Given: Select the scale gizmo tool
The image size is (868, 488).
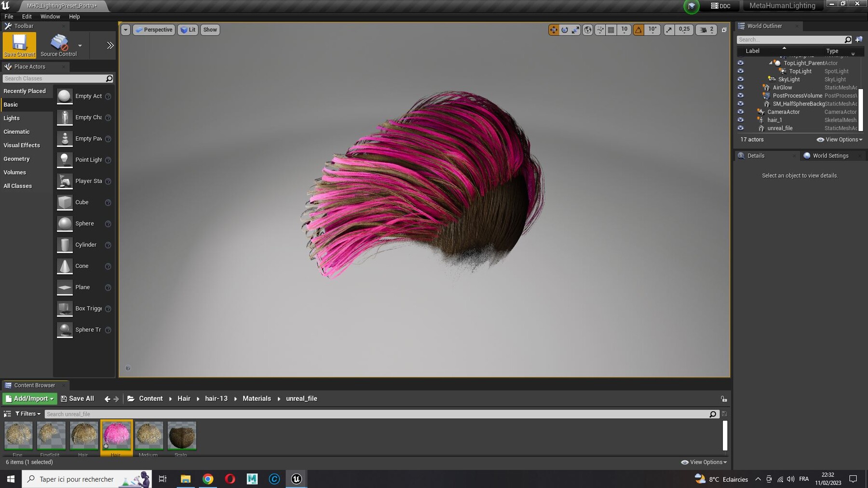Looking at the screenshot, I should click(x=576, y=30).
